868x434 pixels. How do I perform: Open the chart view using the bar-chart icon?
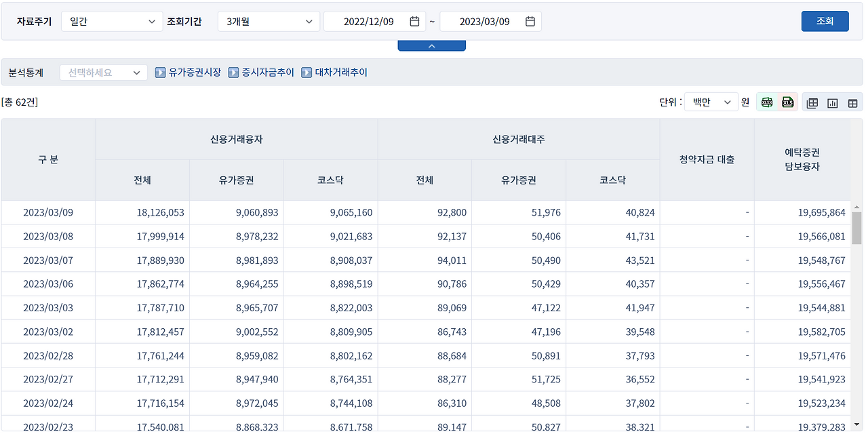[833, 102]
